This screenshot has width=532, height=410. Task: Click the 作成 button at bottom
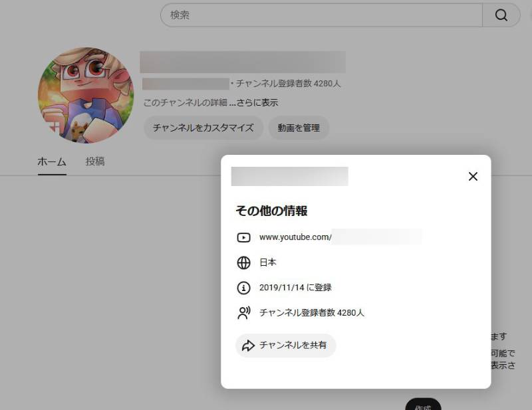pyautogui.click(x=423, y=405)
